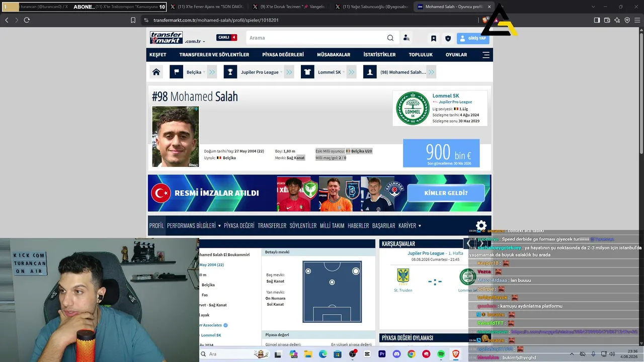Open Transferler ve Söylentiler menu

[214, 55]
